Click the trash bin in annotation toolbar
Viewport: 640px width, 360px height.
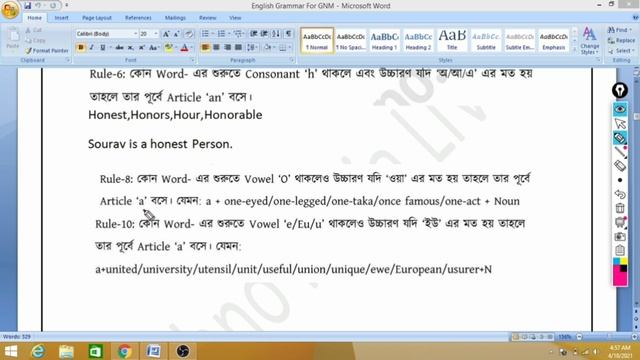coord(620,208)
